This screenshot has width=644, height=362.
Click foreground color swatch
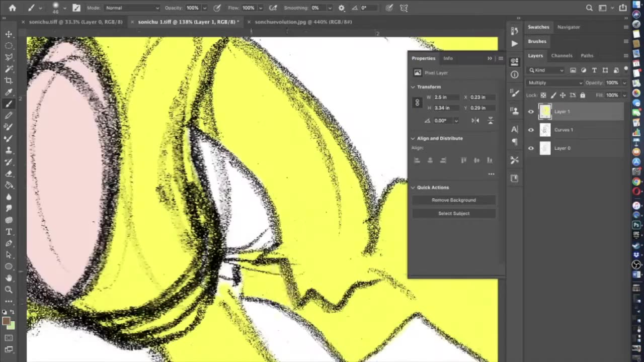(6, 321)
